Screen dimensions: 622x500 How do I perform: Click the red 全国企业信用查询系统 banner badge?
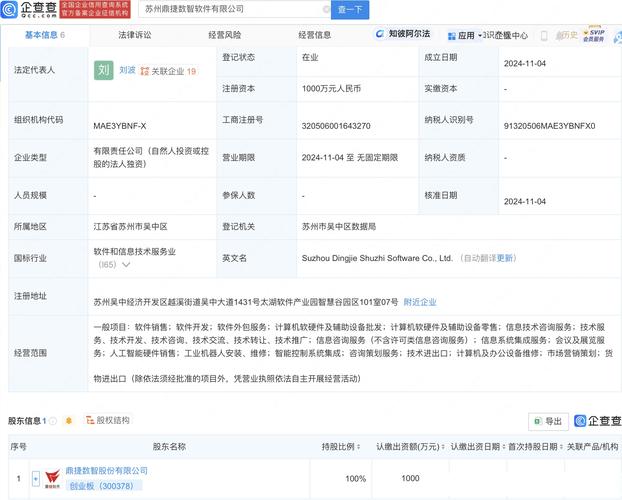95,9
